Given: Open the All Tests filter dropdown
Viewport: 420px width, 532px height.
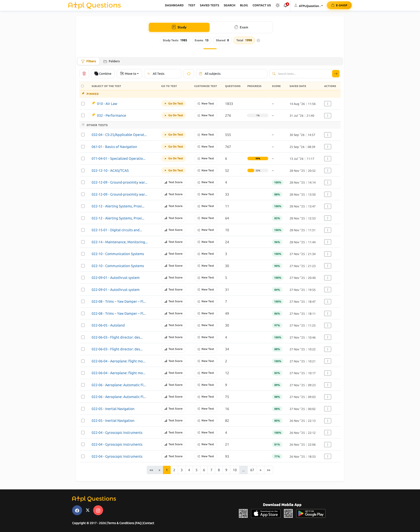Looking at the screenshot, I should click(x=163, y=74).
